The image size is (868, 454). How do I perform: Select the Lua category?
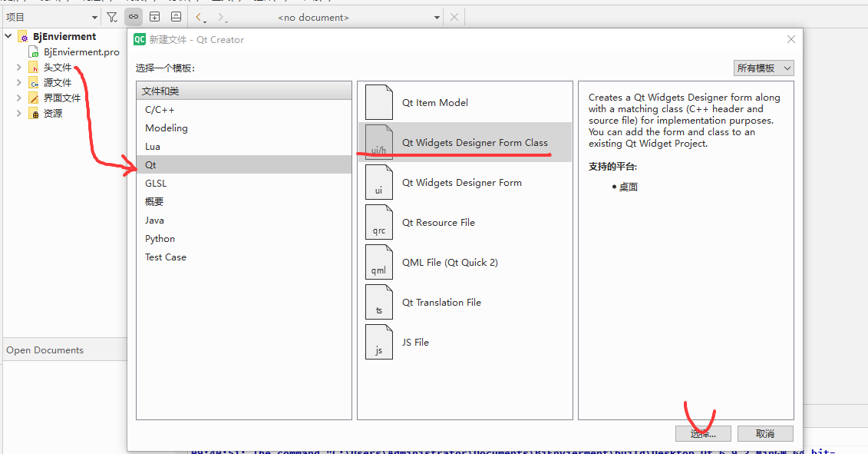(x=244, y=147)
